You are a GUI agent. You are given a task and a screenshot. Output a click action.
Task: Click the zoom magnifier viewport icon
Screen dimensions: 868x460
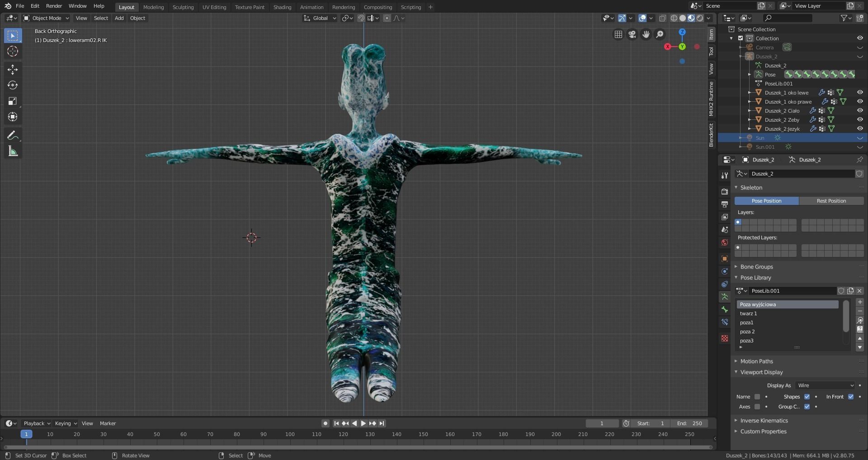(660, 34)
